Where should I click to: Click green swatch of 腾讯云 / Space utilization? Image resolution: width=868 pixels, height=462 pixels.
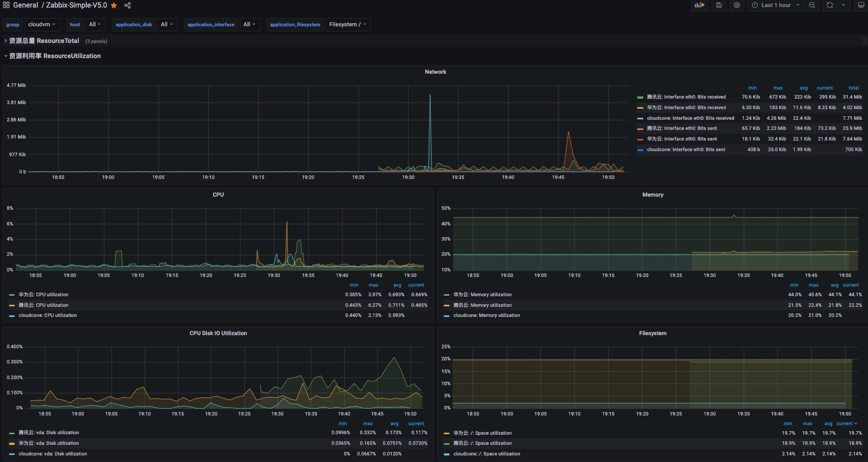pyautogui.click(x=447, y=443)
